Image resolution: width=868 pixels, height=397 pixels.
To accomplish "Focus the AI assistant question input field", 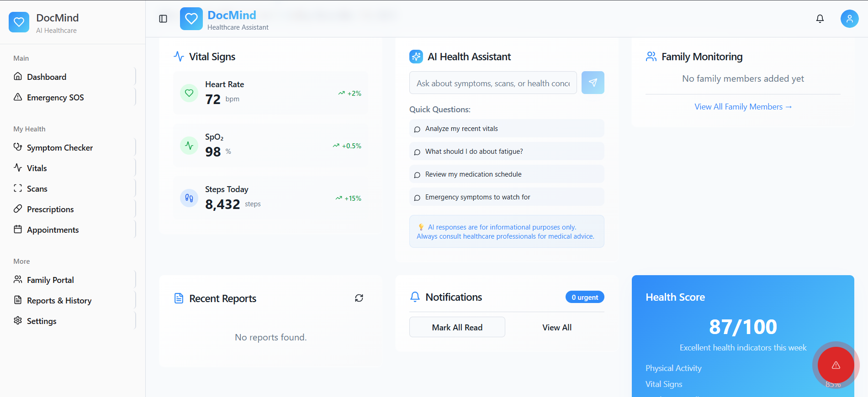I will click(492, 83).
